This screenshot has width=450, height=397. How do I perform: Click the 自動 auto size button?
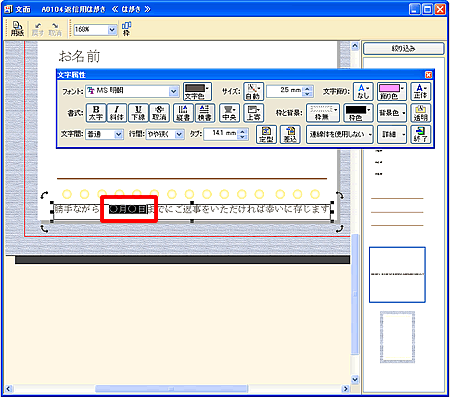(x=253, y=92)
